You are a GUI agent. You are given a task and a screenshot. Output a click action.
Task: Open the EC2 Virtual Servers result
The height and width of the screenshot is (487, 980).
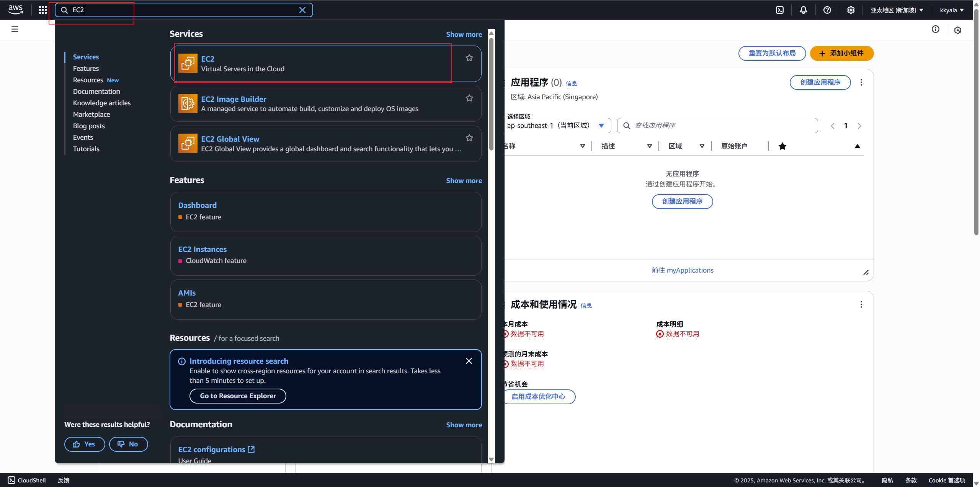point(326,64)
